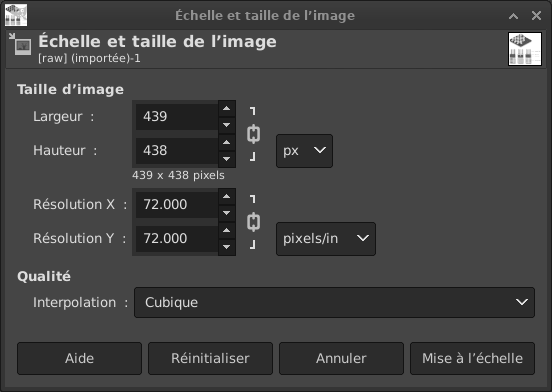Select the Largeur input field
Viewport: 552px width, 392px height.
pyautogui.click(x=177, y=116)
